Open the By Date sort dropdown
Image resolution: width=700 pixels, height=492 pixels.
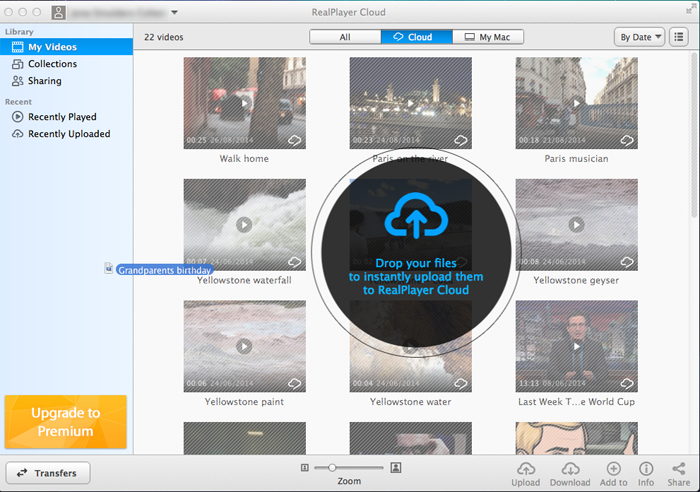coord(640,37)
